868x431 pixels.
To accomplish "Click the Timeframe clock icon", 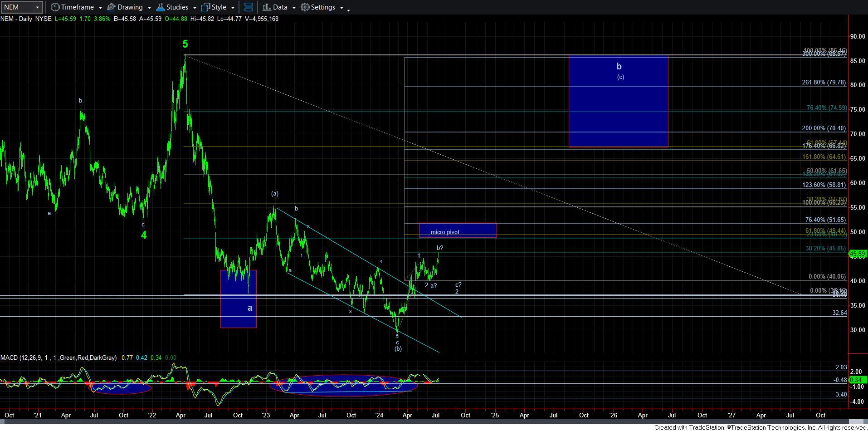I will pyautogui.click(x=54, y=7).
